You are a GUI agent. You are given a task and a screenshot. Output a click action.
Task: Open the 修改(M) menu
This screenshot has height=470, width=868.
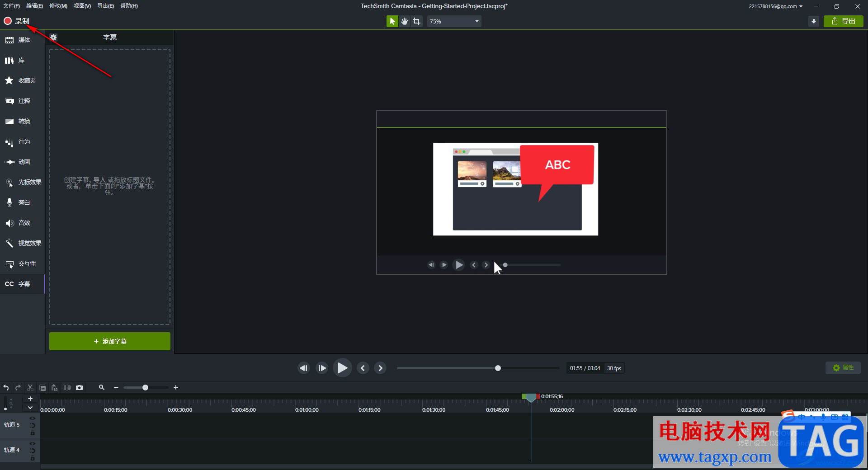[58, 6]
